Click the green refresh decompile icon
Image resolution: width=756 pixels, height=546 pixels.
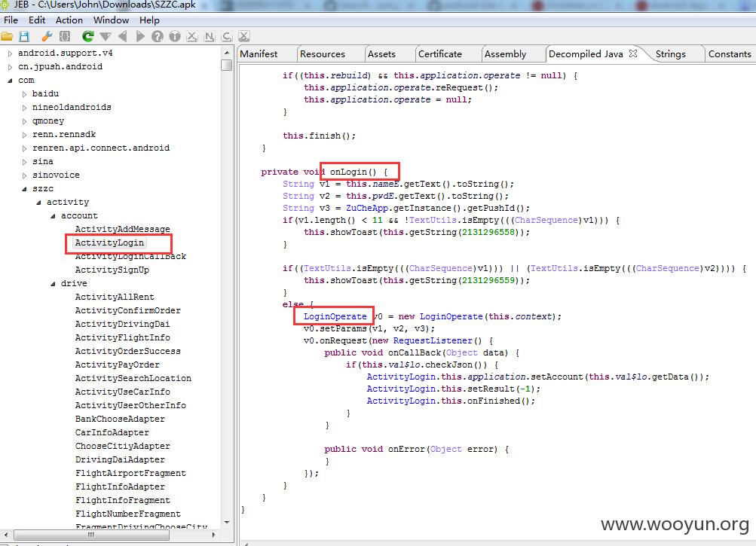87,36
